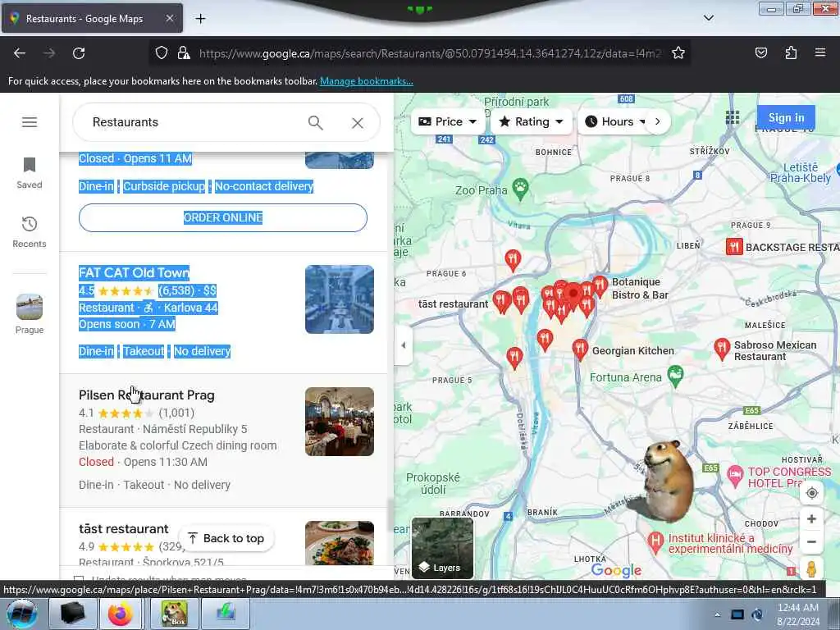Bookmark this page with the star
The image size is (840, 630).
click(x=678, y=53)
